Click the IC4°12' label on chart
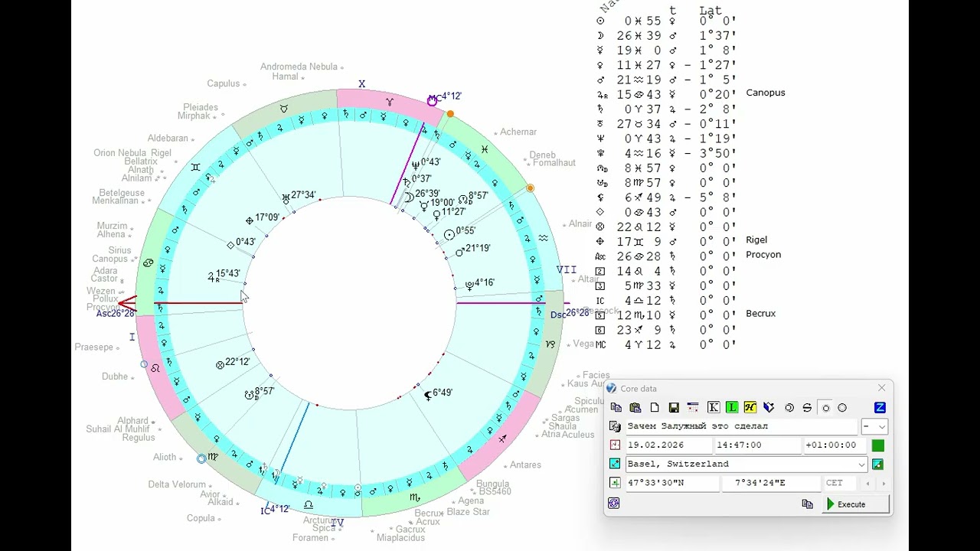Image resolution: width=980 pixels, height=551 pixels. (x=275, y=510)
